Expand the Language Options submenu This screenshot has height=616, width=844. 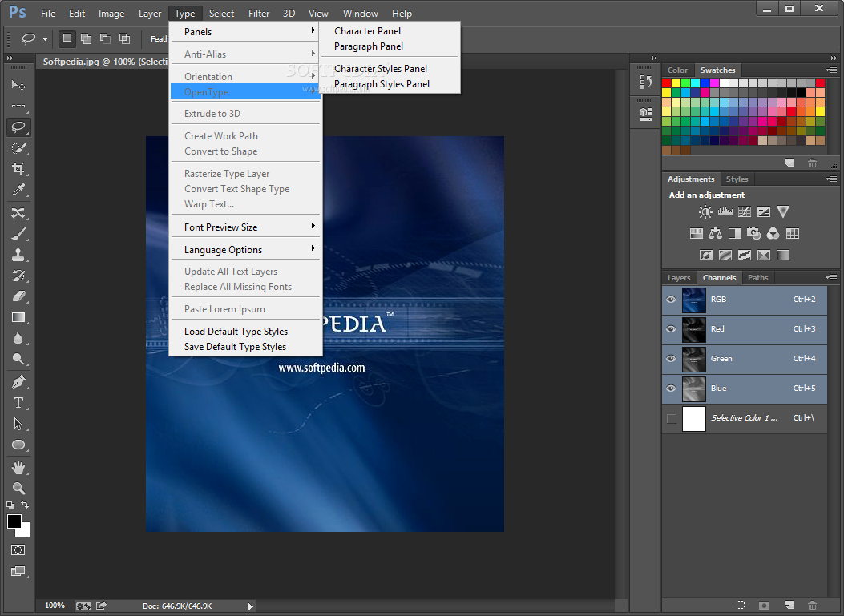tap(246, 250)
